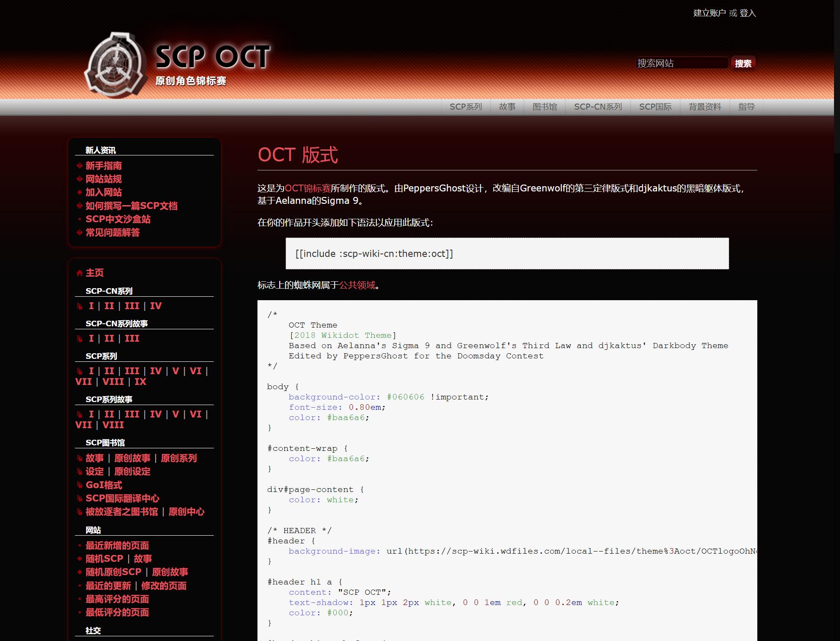840x641 pixels.
Task: Open the OCT锦标赛 link in the intro text
Action: coord(307,188)
